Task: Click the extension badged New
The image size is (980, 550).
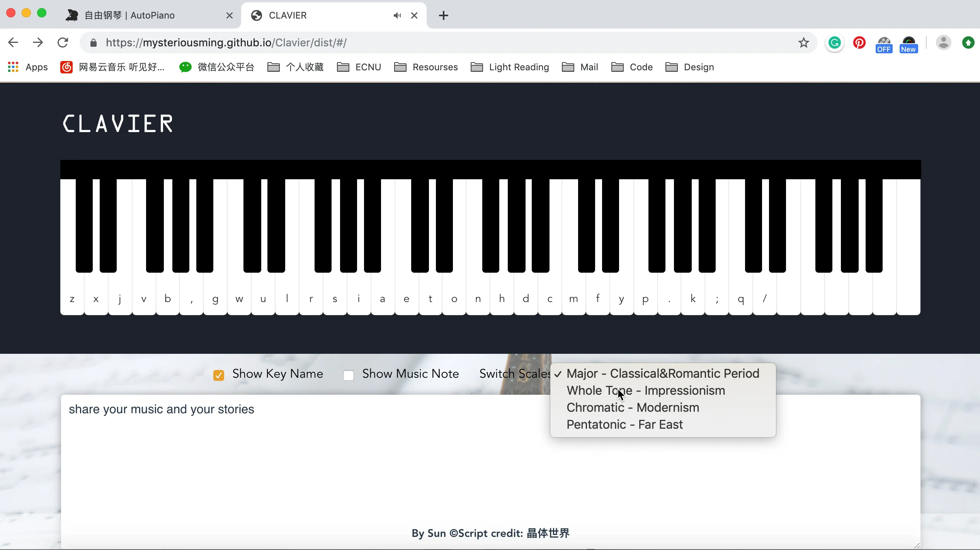Action: click(908, 42)
